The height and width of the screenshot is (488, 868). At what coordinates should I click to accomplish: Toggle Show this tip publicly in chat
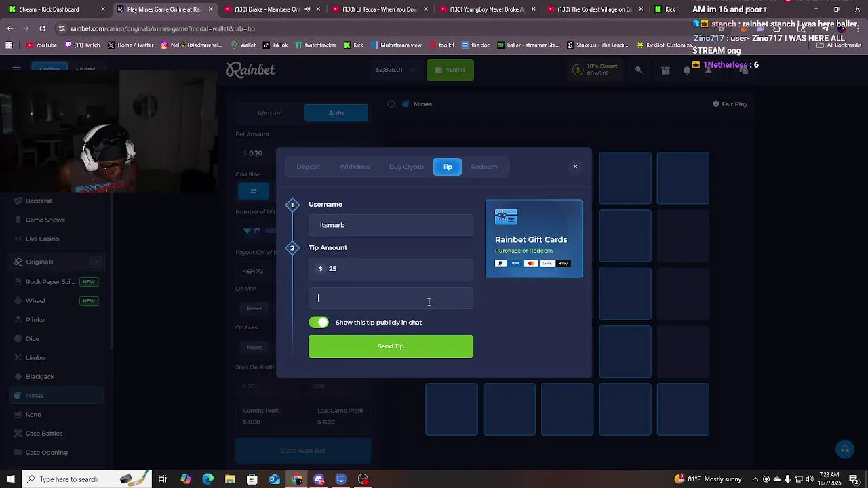319,323
